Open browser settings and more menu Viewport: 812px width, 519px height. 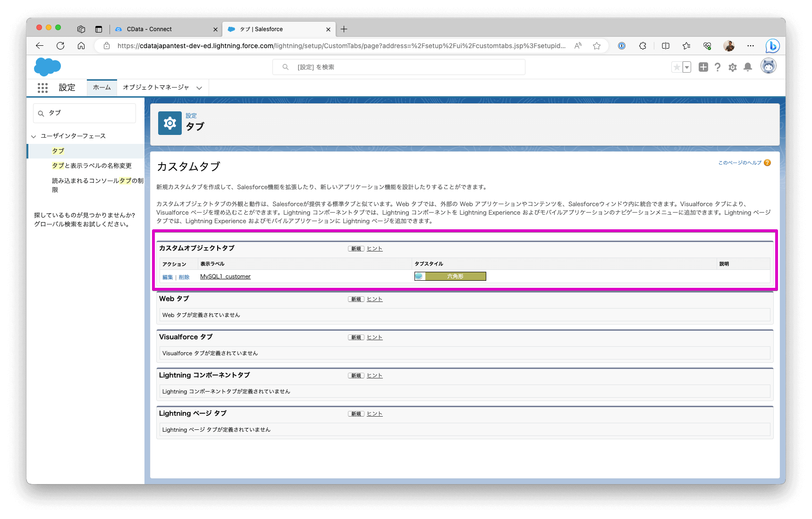(x=751, y=46)
